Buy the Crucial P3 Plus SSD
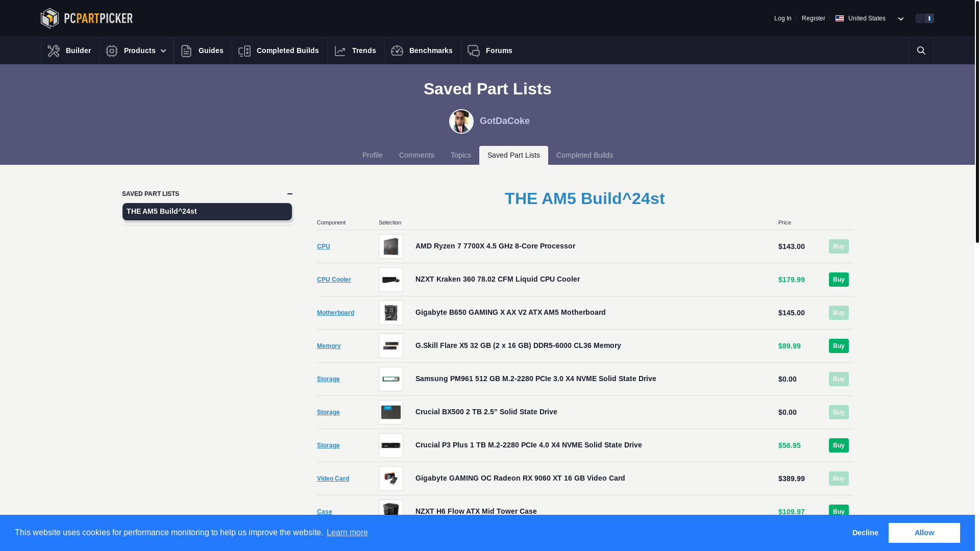The width and height of the screenshot is (980, 551). tap(839, 445)
